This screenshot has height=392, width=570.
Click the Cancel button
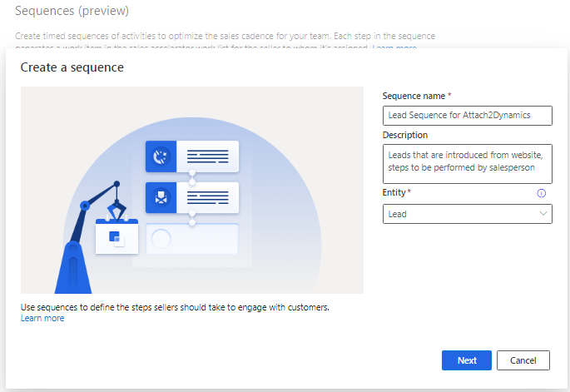click(x=523, y=360)
